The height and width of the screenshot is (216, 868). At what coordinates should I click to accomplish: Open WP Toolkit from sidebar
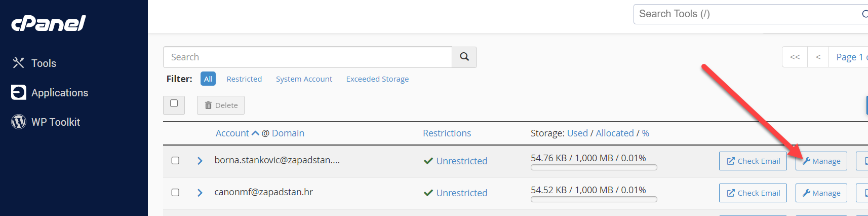pos(46,122)
